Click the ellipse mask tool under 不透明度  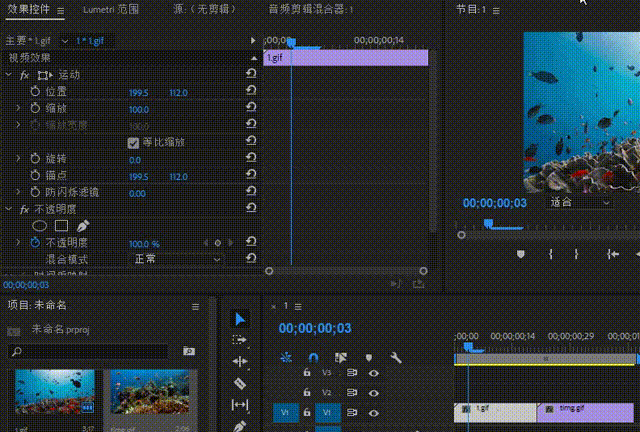40,226
